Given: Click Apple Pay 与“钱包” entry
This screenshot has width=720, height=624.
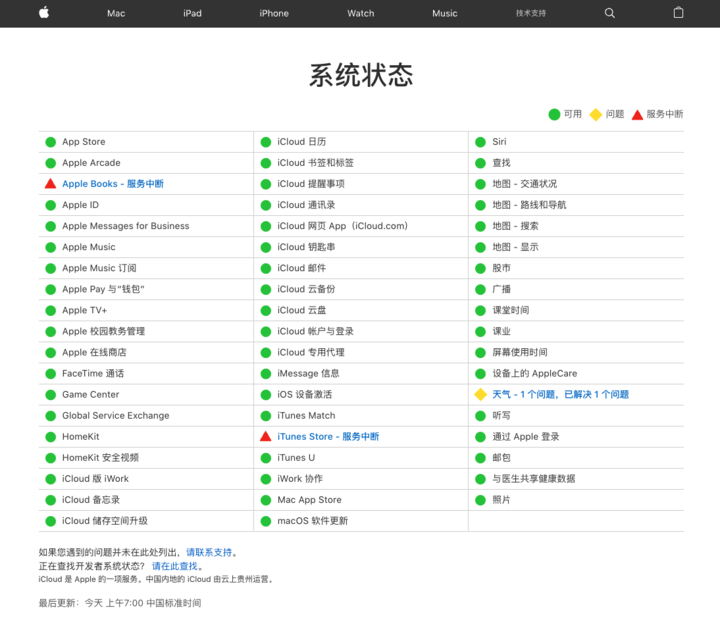Looking at the screenshot, I should click(x=103, y=289).
